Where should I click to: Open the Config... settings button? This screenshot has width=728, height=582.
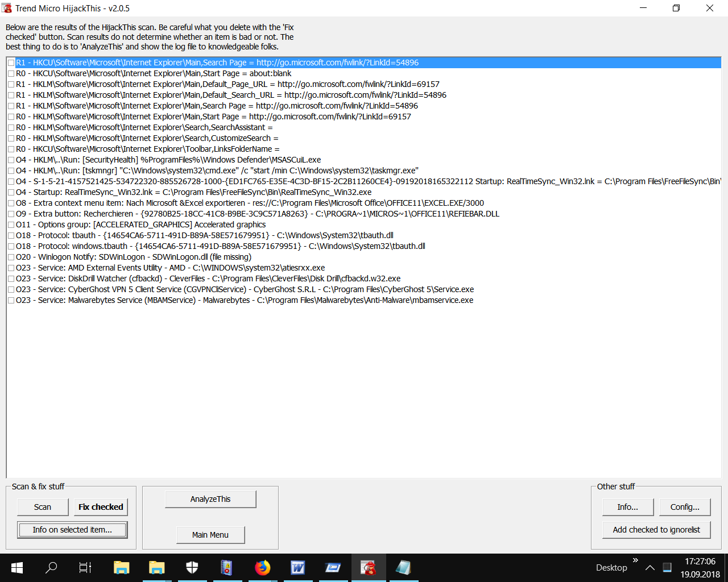tap(685, 507)
